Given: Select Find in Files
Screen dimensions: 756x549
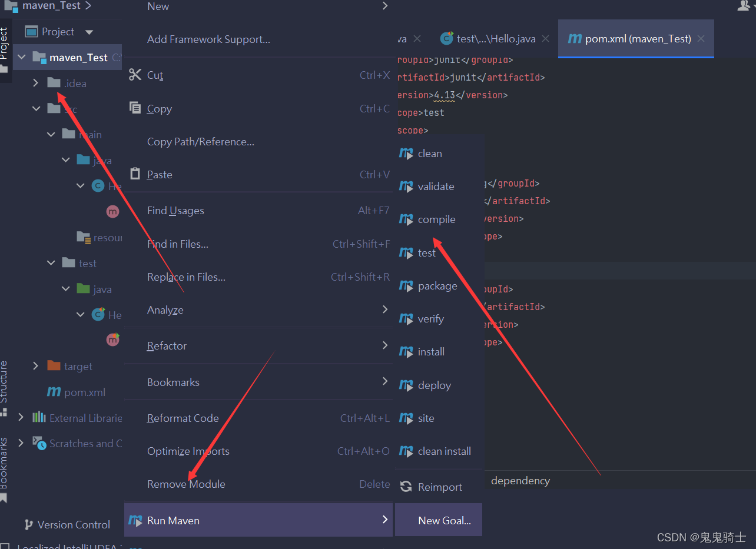Looking at the screenshot, I should [258, 244].
